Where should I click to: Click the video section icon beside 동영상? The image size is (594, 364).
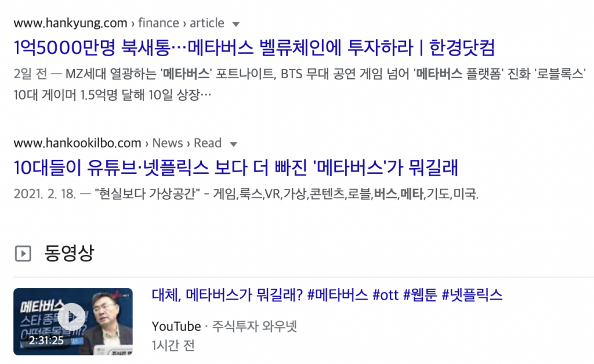[x=23, y=253]
